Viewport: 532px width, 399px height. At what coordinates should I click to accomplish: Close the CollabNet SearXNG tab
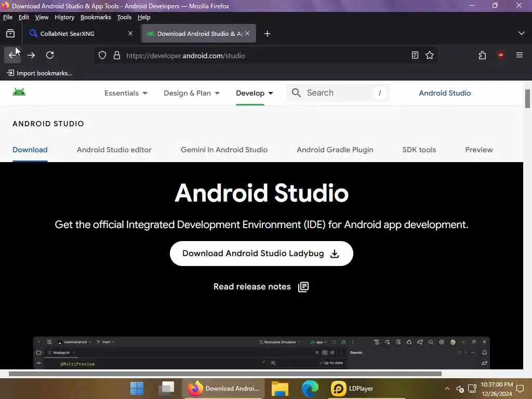point(130,33)
